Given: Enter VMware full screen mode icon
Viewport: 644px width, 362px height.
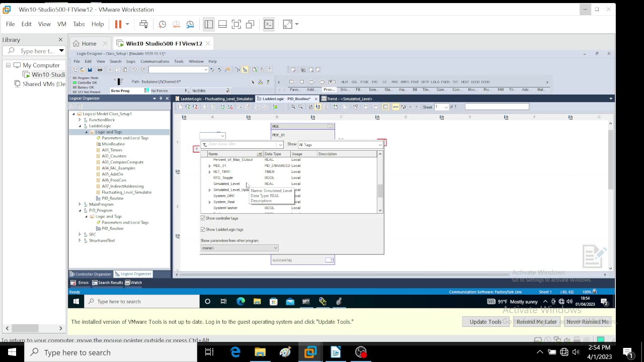Looking at the screenshot, I should 236,24.
